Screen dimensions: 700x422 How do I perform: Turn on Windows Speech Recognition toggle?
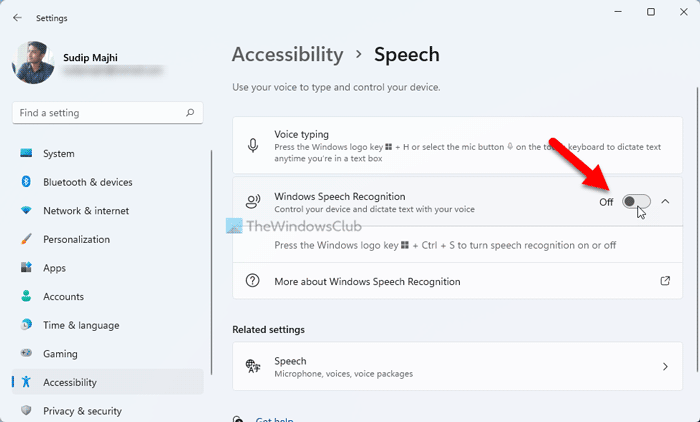[x=636, y=202]
